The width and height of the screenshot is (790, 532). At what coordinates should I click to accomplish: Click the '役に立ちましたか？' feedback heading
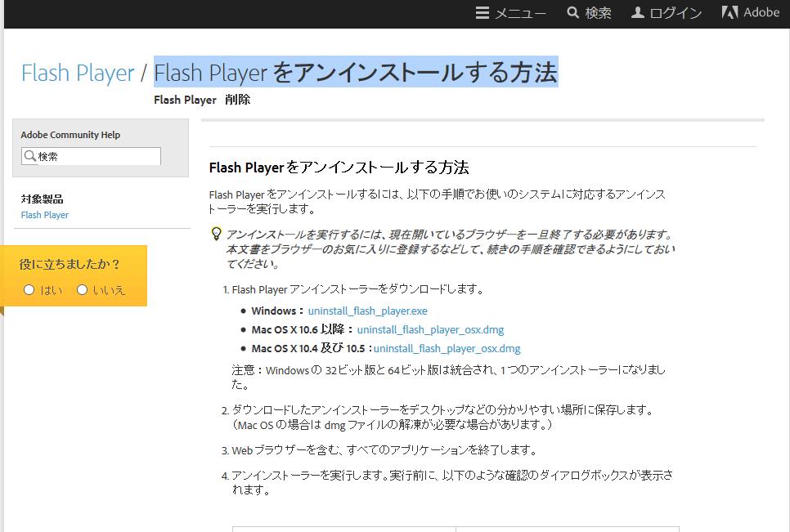point(70,264)
